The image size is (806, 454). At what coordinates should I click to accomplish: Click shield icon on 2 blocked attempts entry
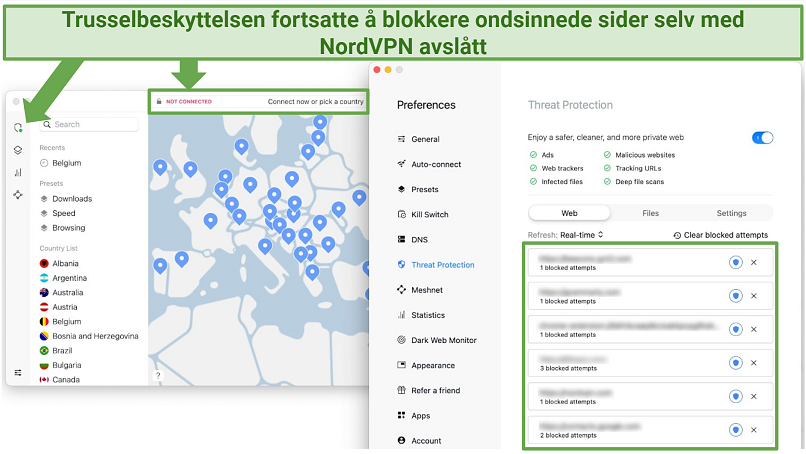(736, 430)
